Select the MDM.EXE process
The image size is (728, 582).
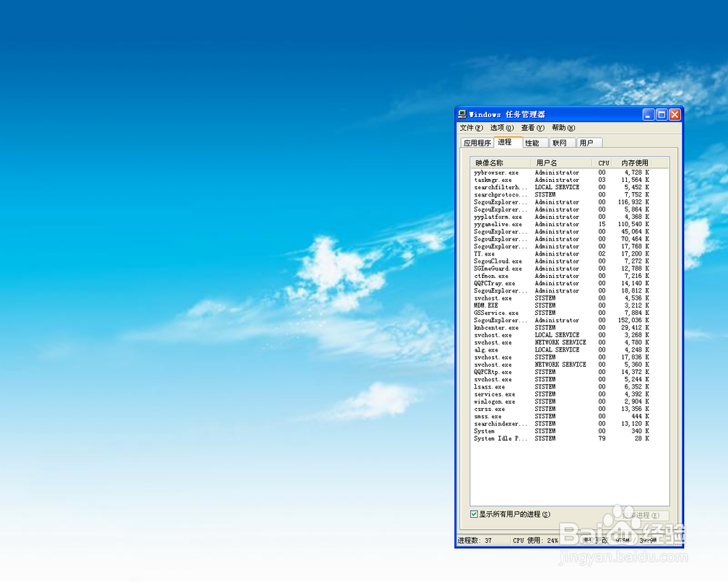tap(561, 306)
